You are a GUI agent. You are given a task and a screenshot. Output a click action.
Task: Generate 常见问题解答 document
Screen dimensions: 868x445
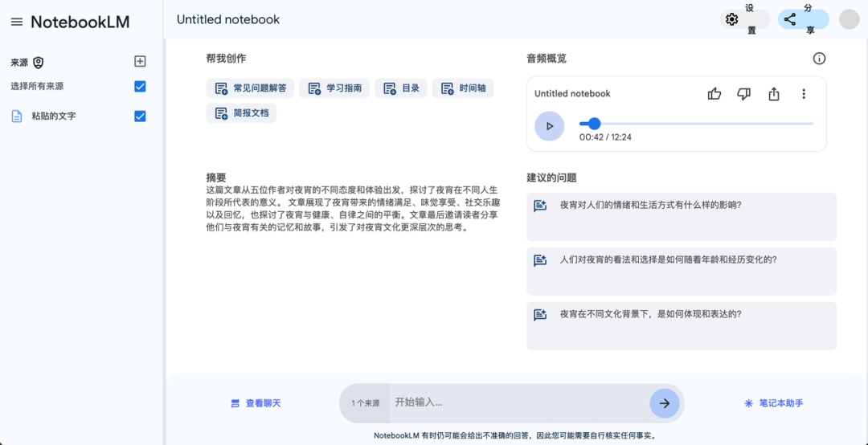[x=250, y=88]
